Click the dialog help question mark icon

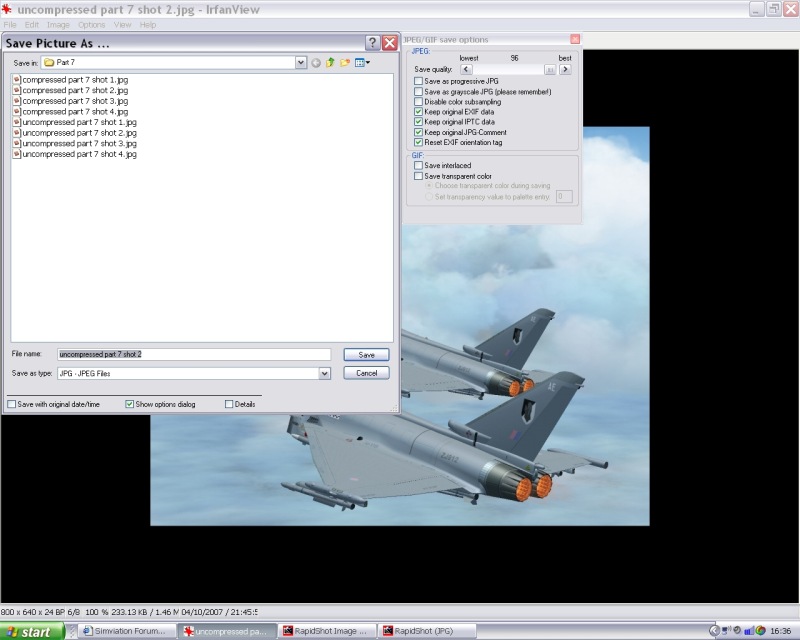372,43
